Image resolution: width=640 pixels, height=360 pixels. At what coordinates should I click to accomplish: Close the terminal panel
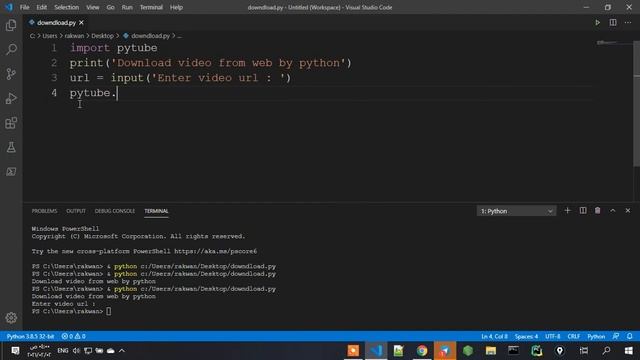click(628, 211)
